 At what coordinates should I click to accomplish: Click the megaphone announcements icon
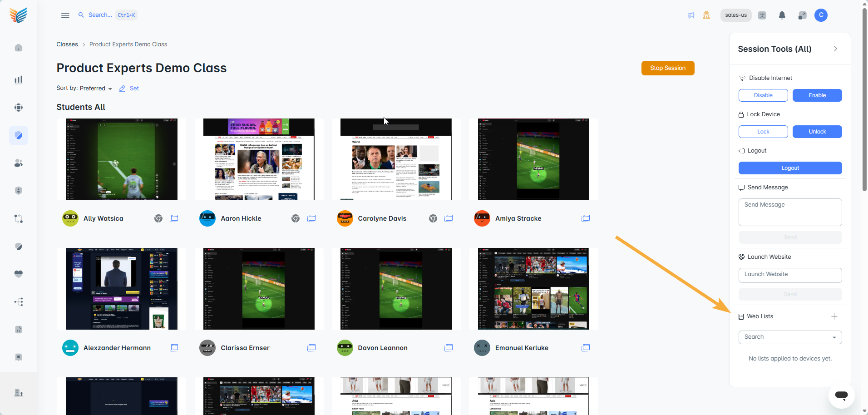coord(691,15)
